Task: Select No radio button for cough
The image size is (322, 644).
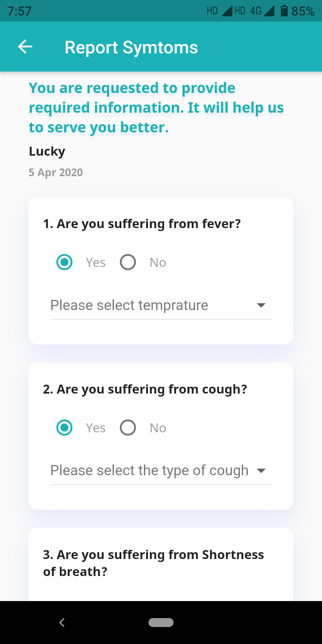Action: (128, 428)
